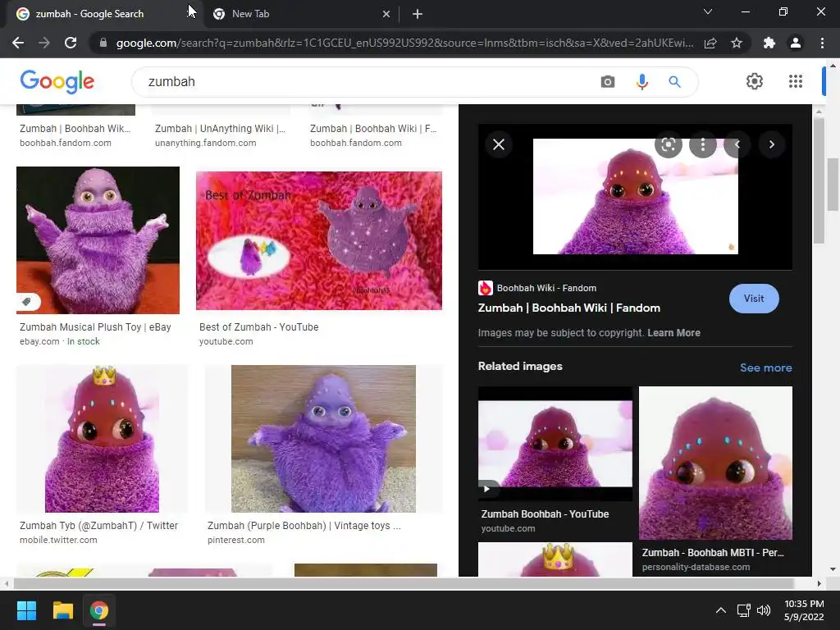The image size is (840, 630).
Task: Open Google quick settings gear
Action: pos(755,81)
